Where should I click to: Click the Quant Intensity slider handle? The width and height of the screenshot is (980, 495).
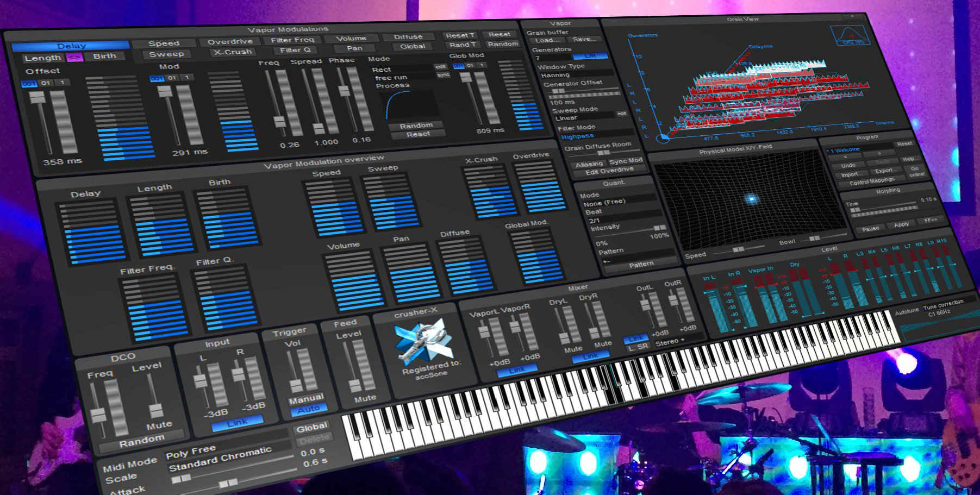coord(660,227)
